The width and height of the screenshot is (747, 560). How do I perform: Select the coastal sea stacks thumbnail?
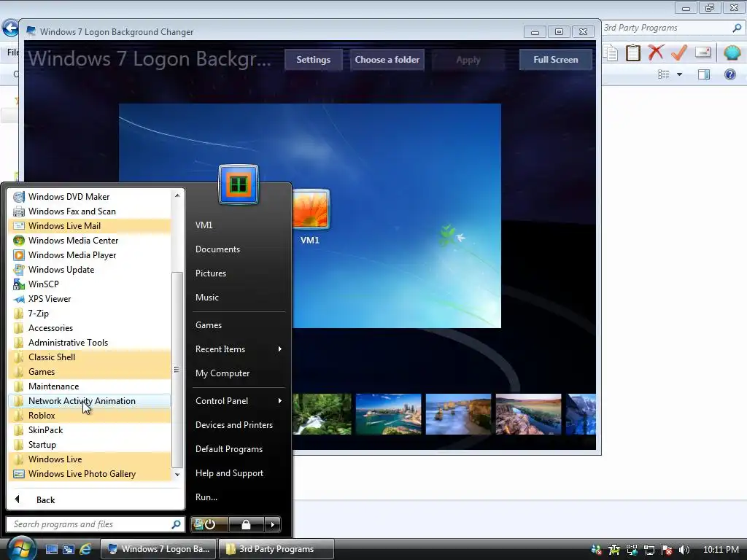tap(458, 414)
